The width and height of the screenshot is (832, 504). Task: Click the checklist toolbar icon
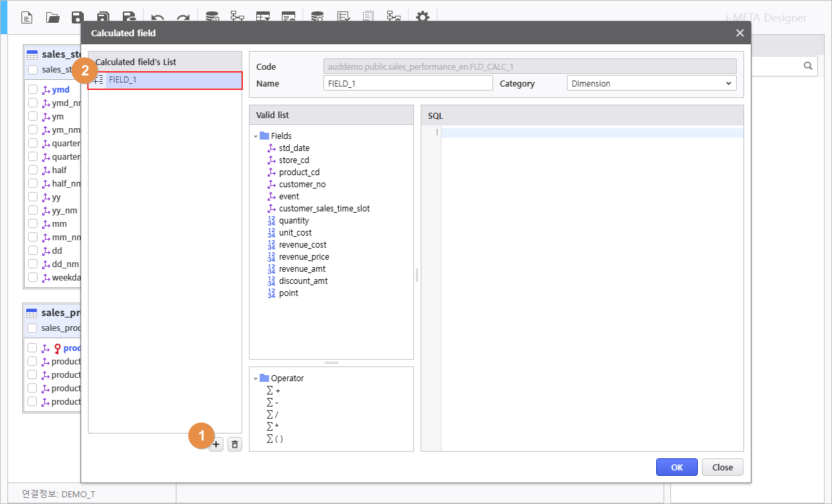click(x=344, y=17)
